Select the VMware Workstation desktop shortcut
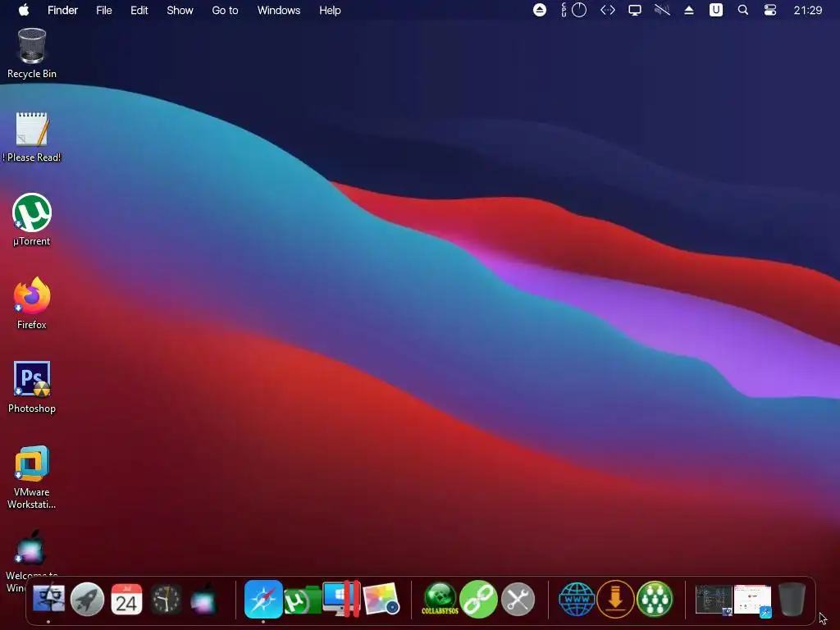The image size is (840, 630). click(32, 477)
